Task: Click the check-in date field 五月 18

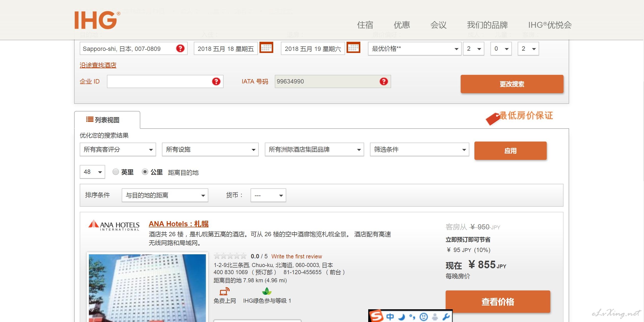Action: click(x=226, y=48)
